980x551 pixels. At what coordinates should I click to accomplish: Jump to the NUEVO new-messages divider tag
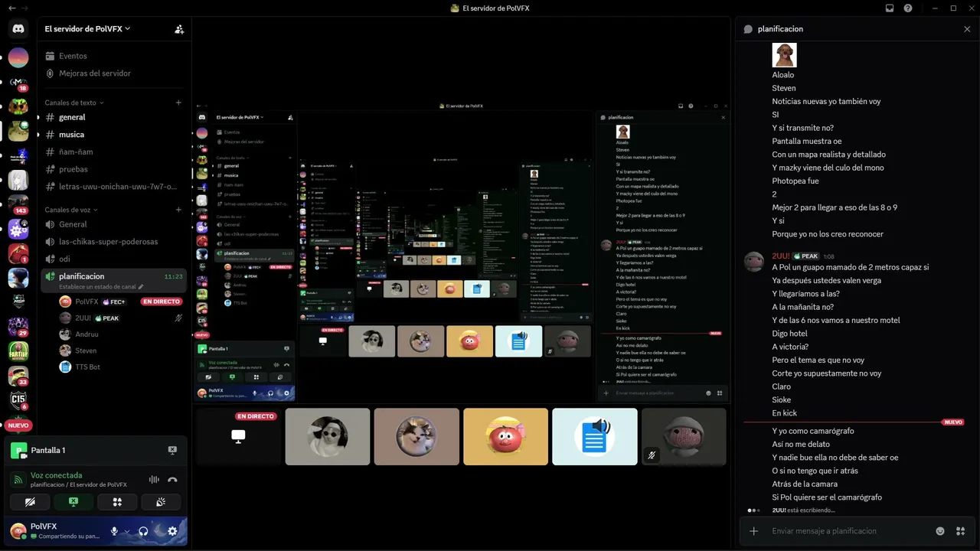[x=953, y=422]
